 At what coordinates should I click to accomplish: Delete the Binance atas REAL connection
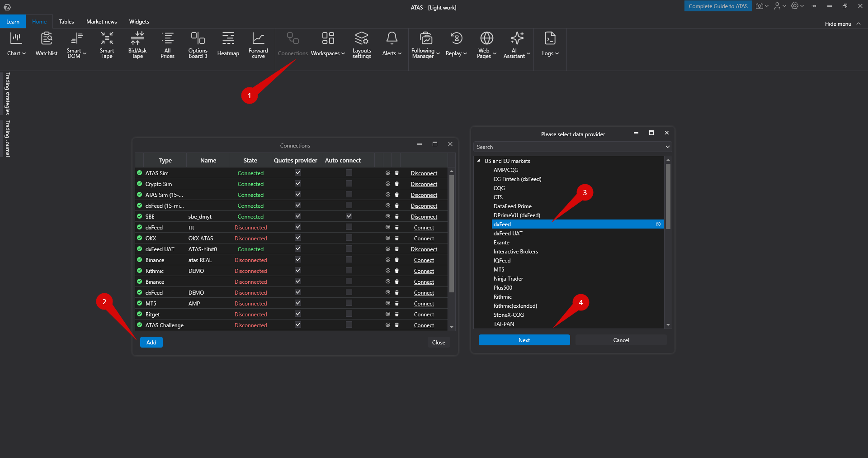pos(396,260)
